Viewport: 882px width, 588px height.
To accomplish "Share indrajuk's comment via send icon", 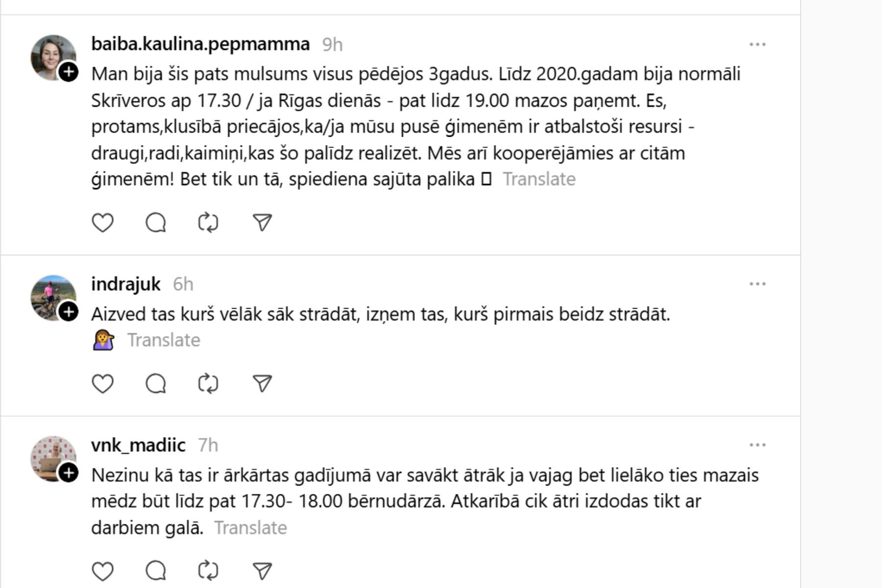I will [x=262, y=384].
